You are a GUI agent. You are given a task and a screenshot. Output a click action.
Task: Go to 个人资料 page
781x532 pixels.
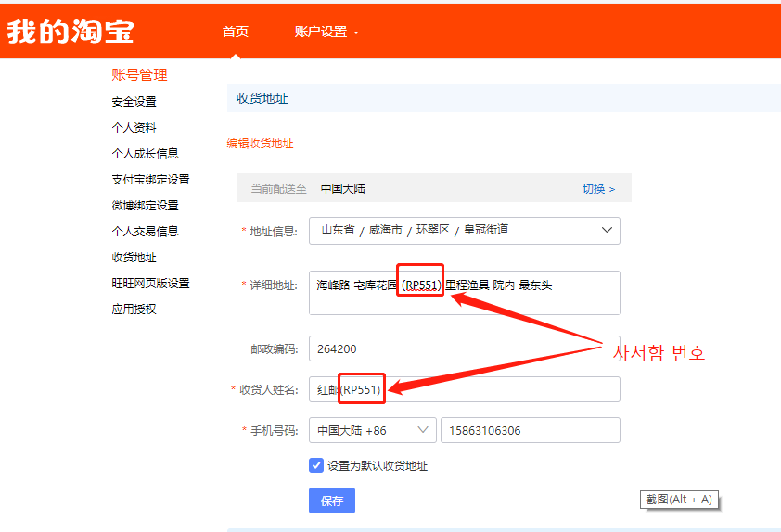click(134, 128)
